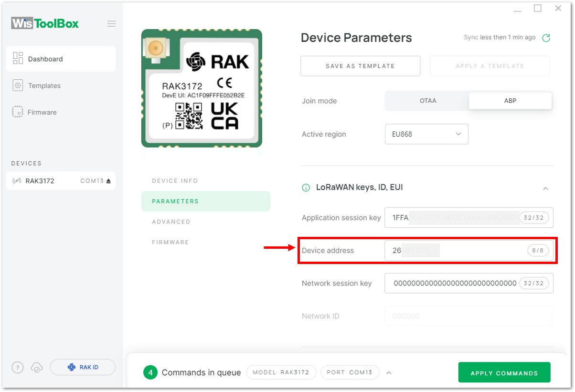The image size is (575, 392).
Task: Open the RAK ID login
Action: pos(83,367)
